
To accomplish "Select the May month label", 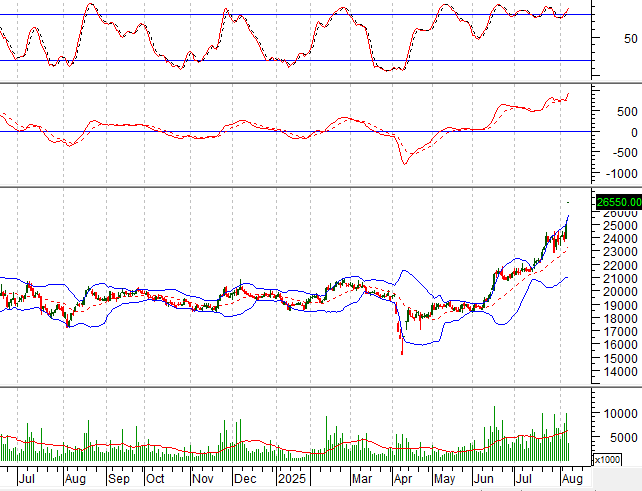I will [x=444, y=478].
